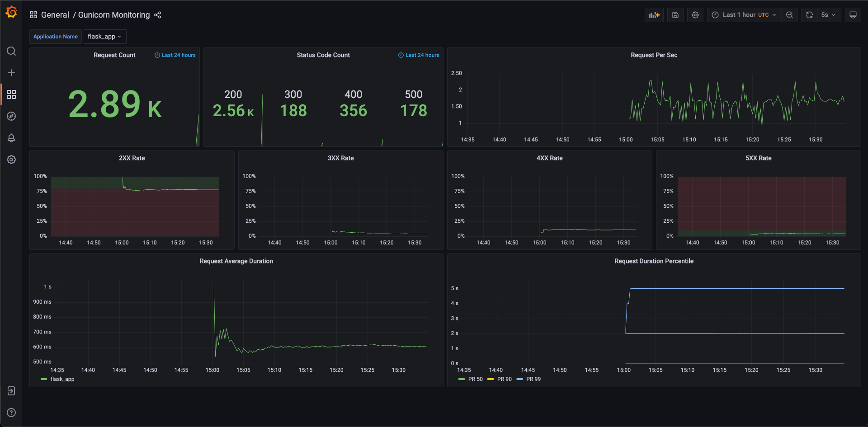Zoom out the time range
Viewport: 868px width, 427px height.
coord(789,15)
